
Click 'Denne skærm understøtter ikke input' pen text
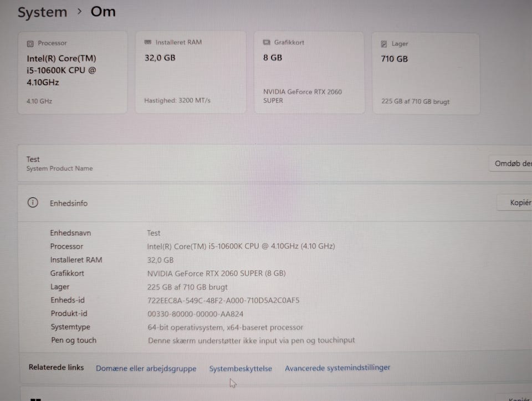pyautogui.click(x=251, y=341)
